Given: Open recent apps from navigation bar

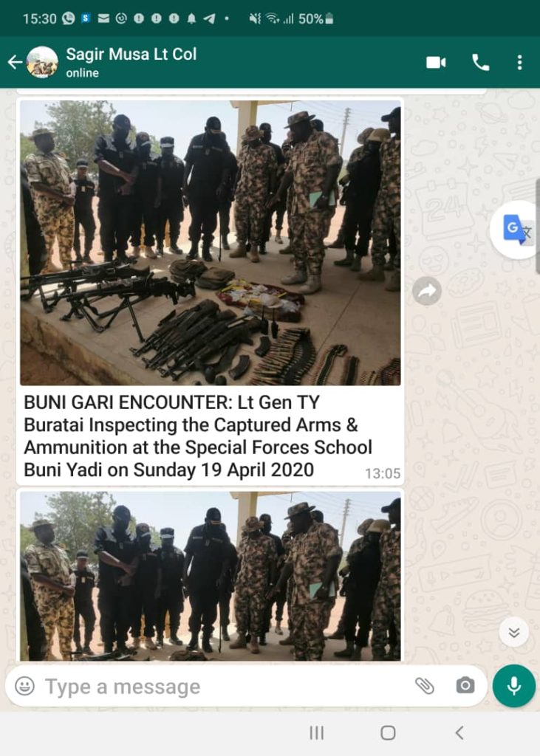Looking at the screenshot, I should tap(317, 733).
